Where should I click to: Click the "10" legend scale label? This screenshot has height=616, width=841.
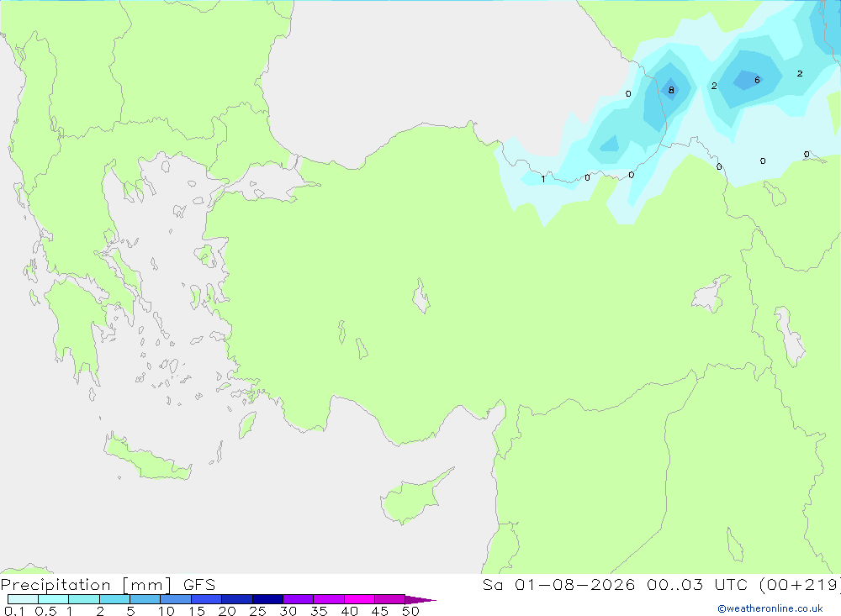point(167,611)
